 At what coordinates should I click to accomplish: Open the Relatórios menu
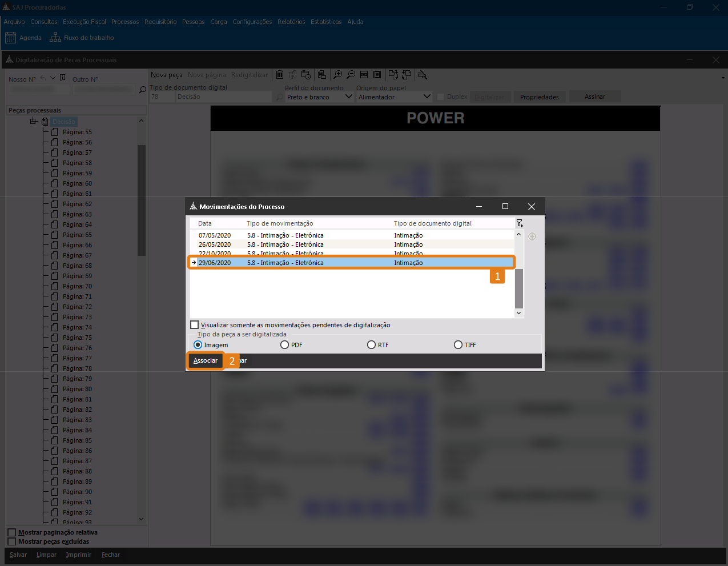tap(291, 22)
